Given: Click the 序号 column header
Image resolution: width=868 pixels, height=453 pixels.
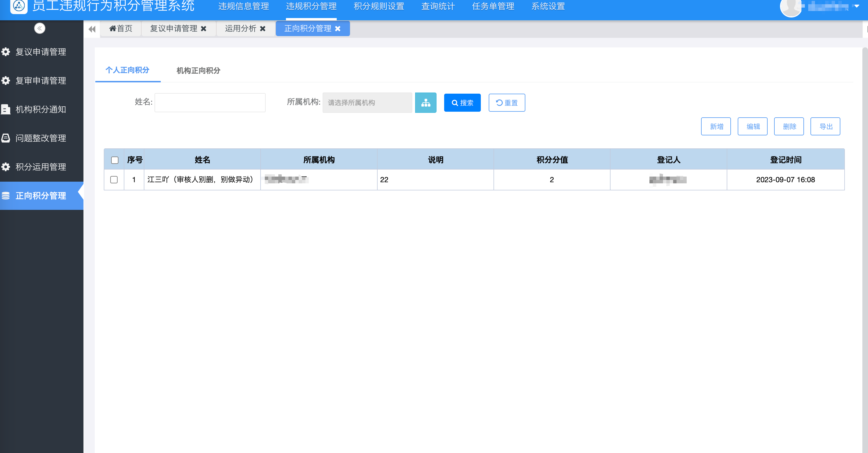Looking at the screenshot, I should pyautogui.click(x=135, y=160).
